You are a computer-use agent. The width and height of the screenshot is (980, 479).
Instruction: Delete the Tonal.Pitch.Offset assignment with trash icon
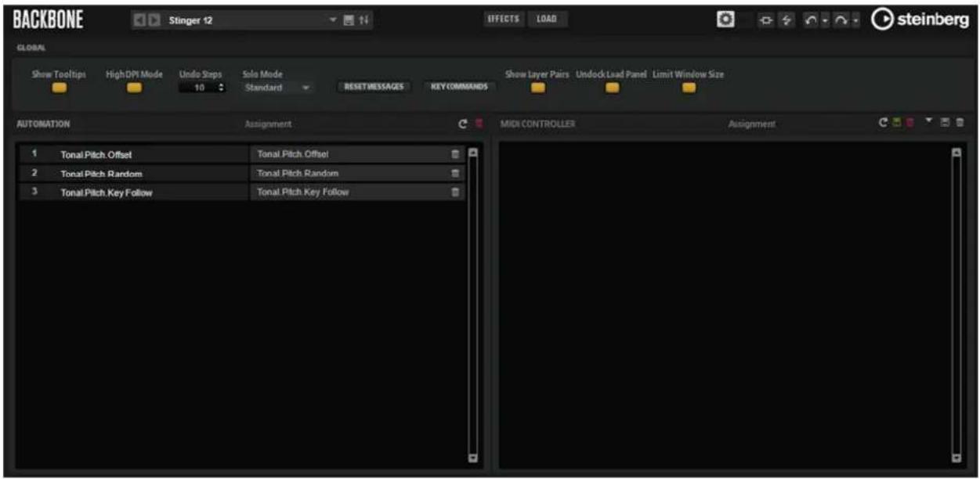click(454, 154)
